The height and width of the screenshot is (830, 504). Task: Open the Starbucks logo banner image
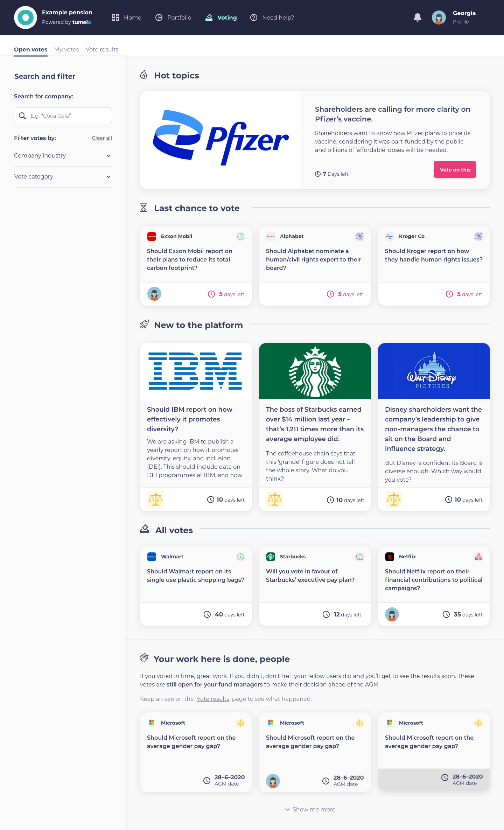pyautogui.click(x=315, y=371)
